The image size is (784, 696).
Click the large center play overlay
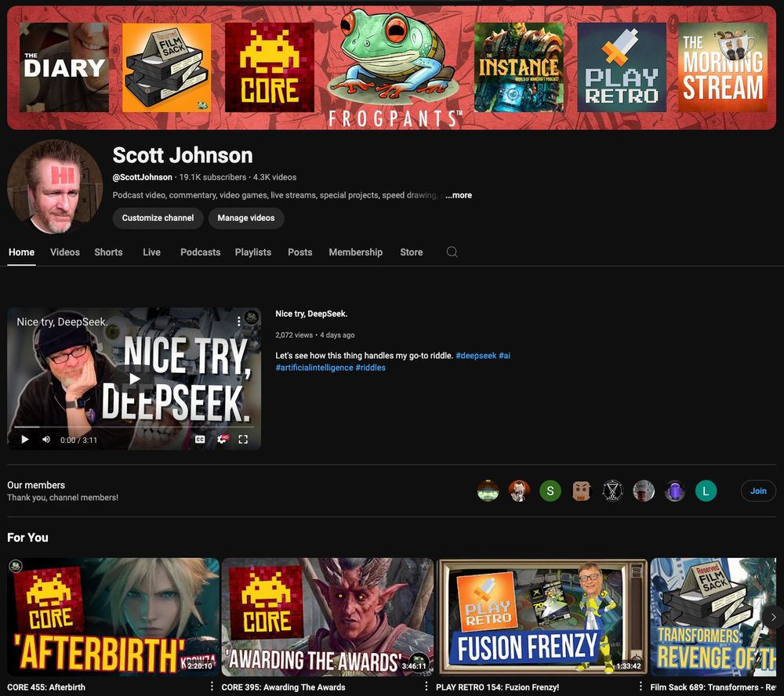(134, 379)
